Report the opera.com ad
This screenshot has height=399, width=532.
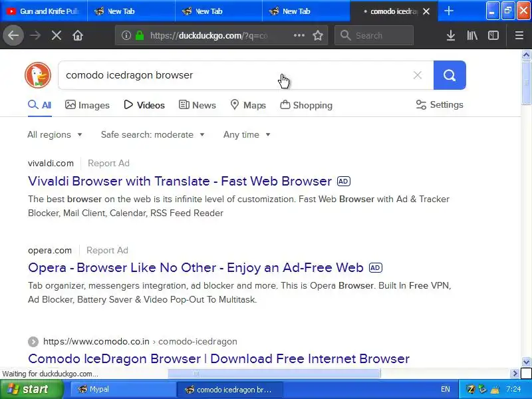point(107,251)
